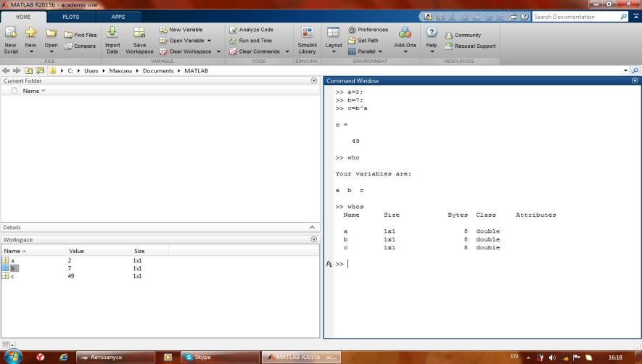Open Preferences
The height and width of the screenshot is (364, 642).
pyautogui.click(x=368, y=30)
